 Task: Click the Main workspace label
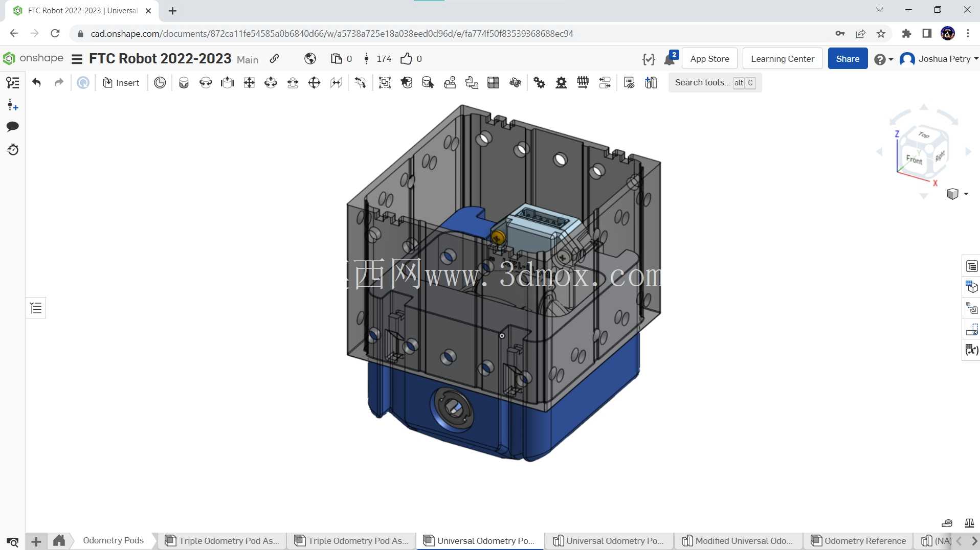click(248, 60)
